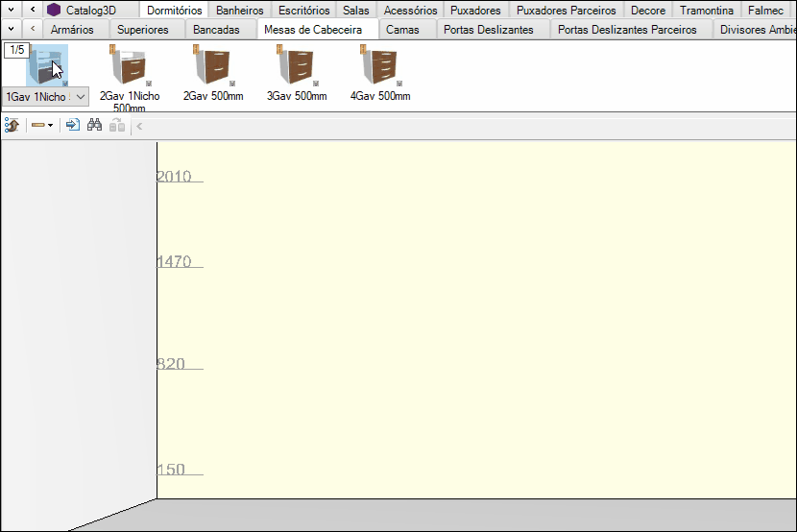Click the 820 height marker on wall

coord(171,364)
